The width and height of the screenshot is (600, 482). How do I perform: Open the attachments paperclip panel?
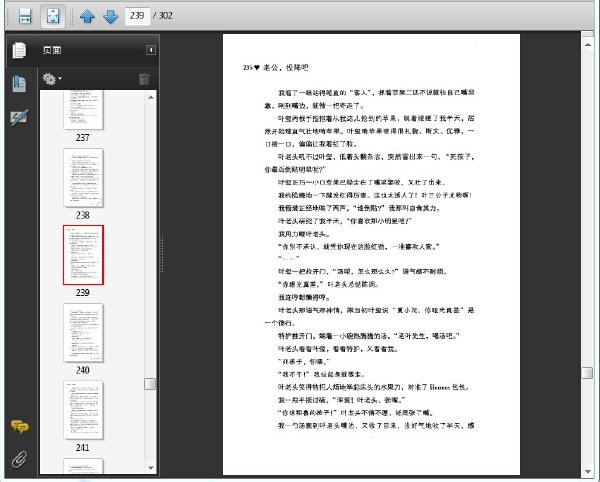(19, 459)
